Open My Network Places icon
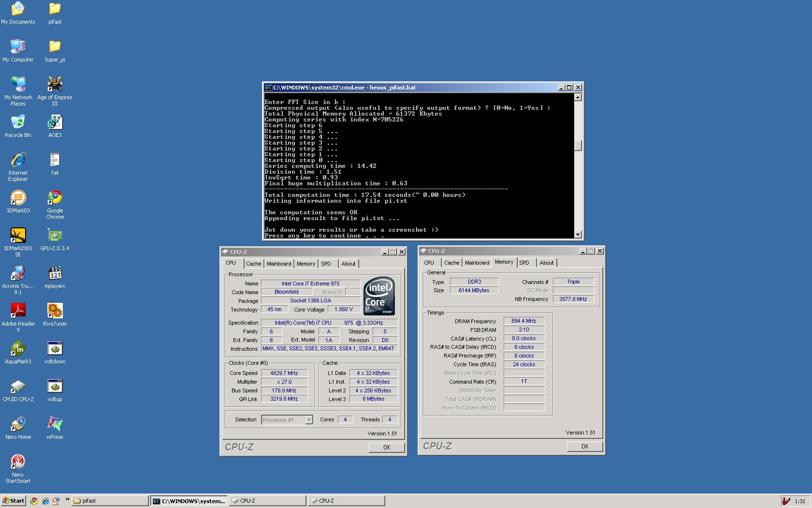 coord(18,91)
